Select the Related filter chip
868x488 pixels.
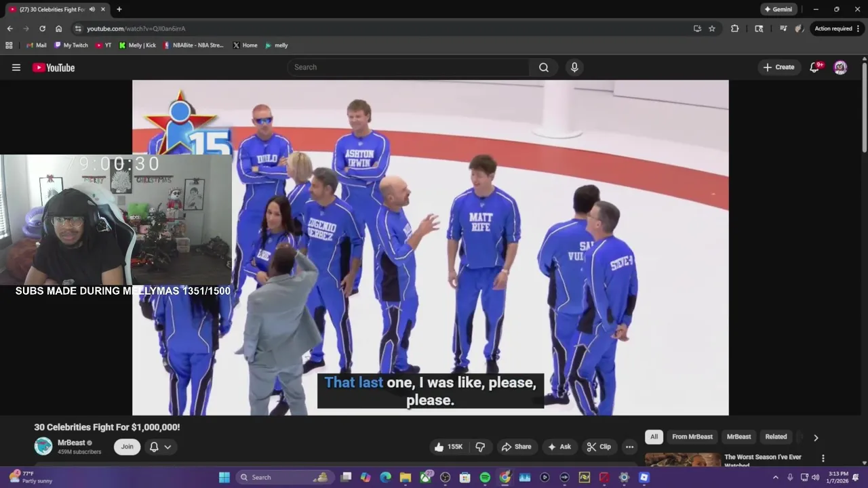(776, 436)
